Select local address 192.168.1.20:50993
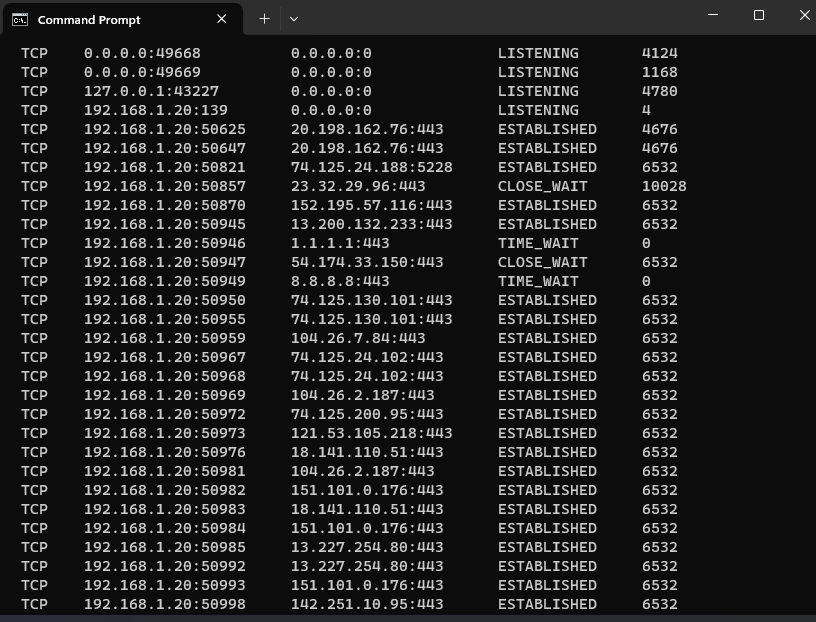Image resolution: width=816 pixels, height=622 pixels. [164, 585]
